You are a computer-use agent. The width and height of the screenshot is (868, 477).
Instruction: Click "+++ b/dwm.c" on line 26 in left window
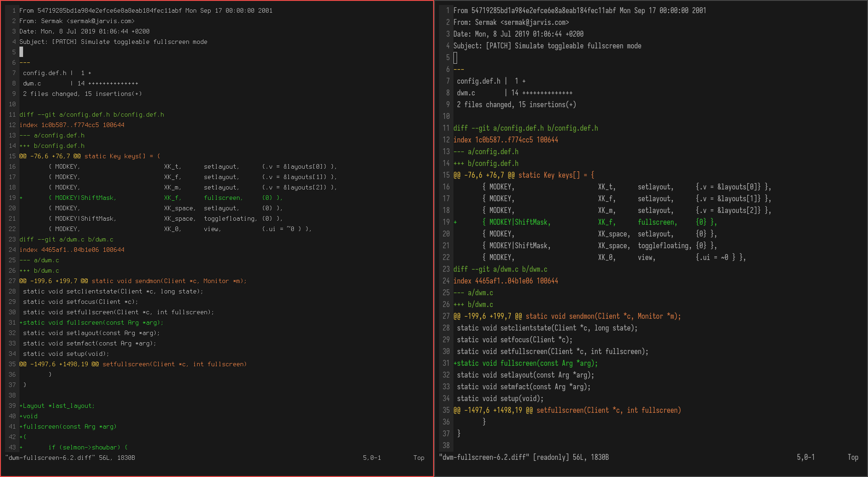[x=39, y=270]
